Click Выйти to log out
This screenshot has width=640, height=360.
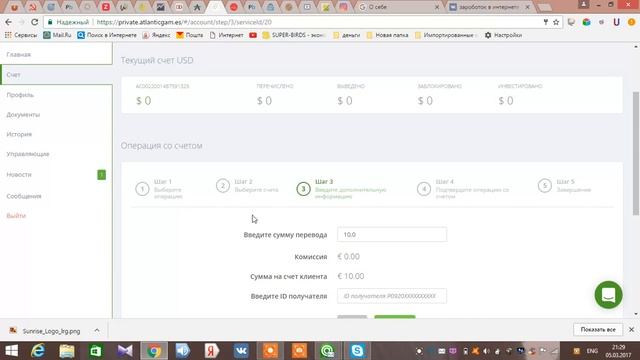tap(16, 216)
